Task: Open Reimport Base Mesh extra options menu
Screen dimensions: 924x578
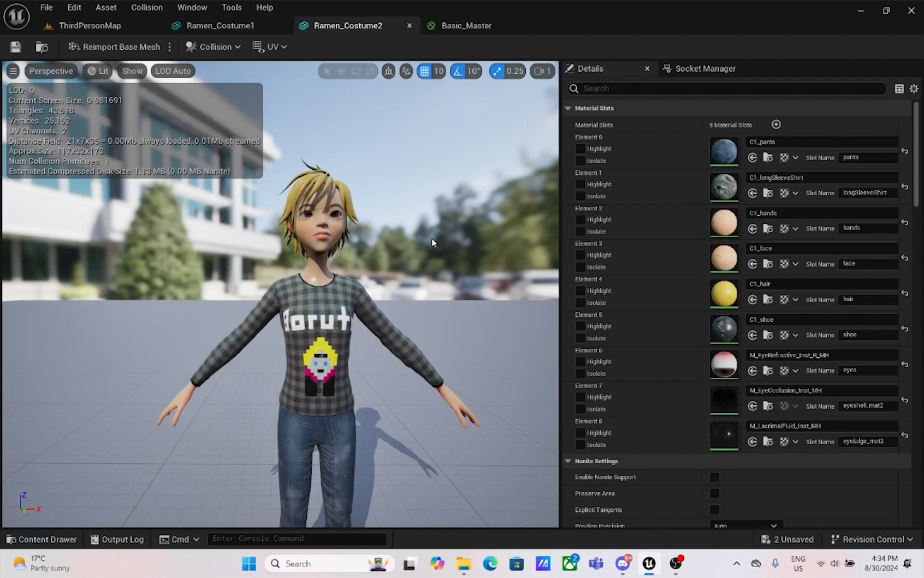Action: (x=170, y=47)
